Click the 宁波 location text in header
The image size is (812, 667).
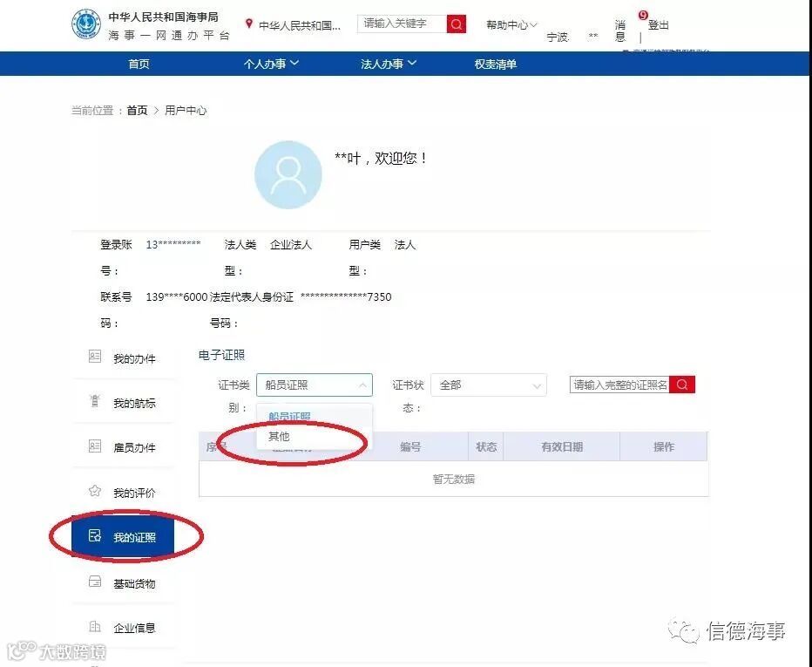(558, 37)
